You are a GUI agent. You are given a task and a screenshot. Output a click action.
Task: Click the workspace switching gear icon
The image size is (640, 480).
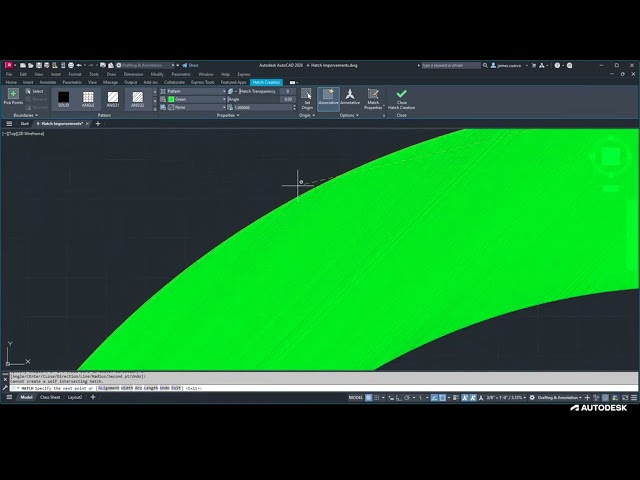(532, 398)
